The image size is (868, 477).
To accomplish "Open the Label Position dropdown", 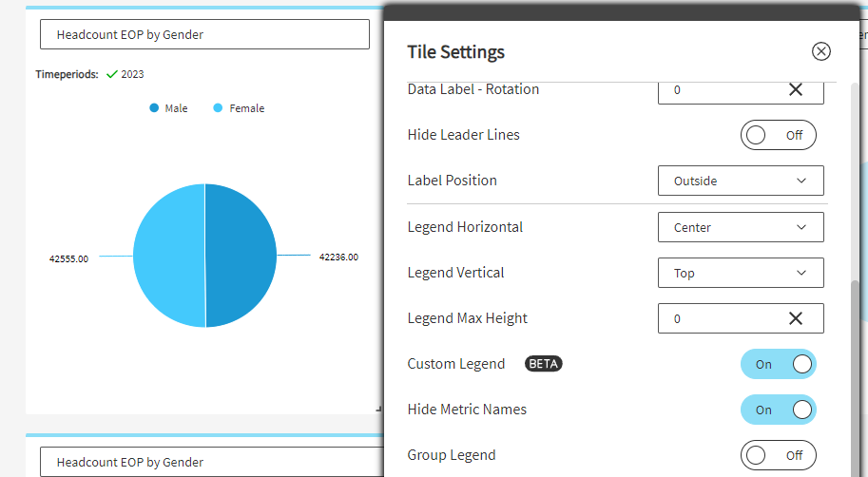I will tap(740, 181).
